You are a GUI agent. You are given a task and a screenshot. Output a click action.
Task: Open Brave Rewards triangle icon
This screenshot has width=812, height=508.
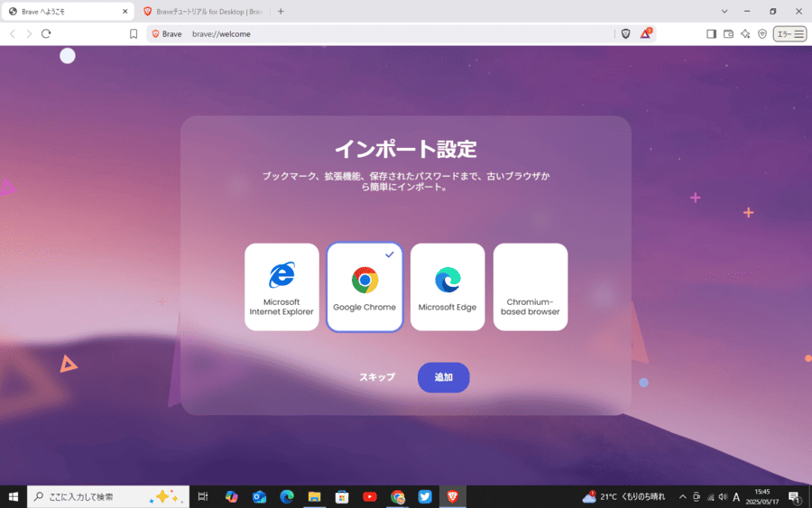coord(645,33)
